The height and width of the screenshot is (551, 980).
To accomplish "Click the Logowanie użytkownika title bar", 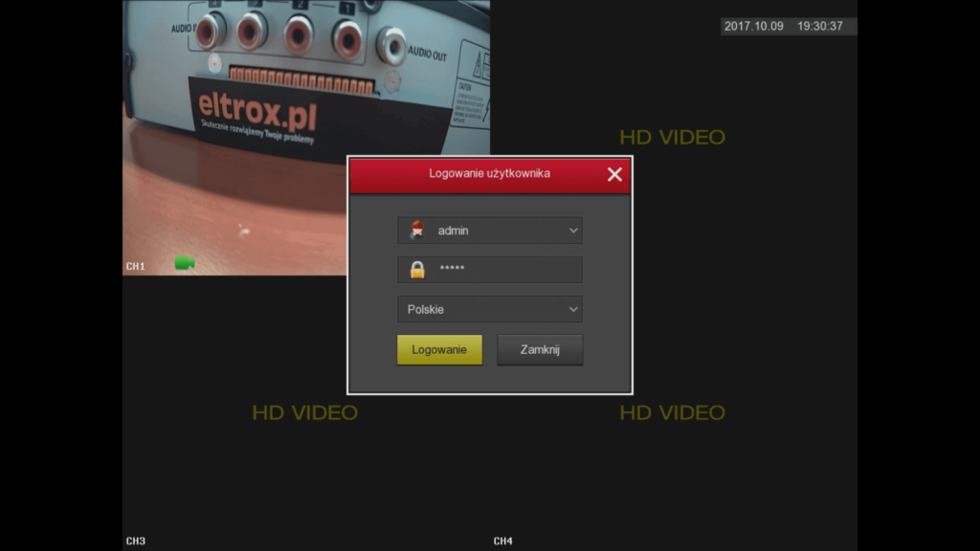I will (490, 174).
